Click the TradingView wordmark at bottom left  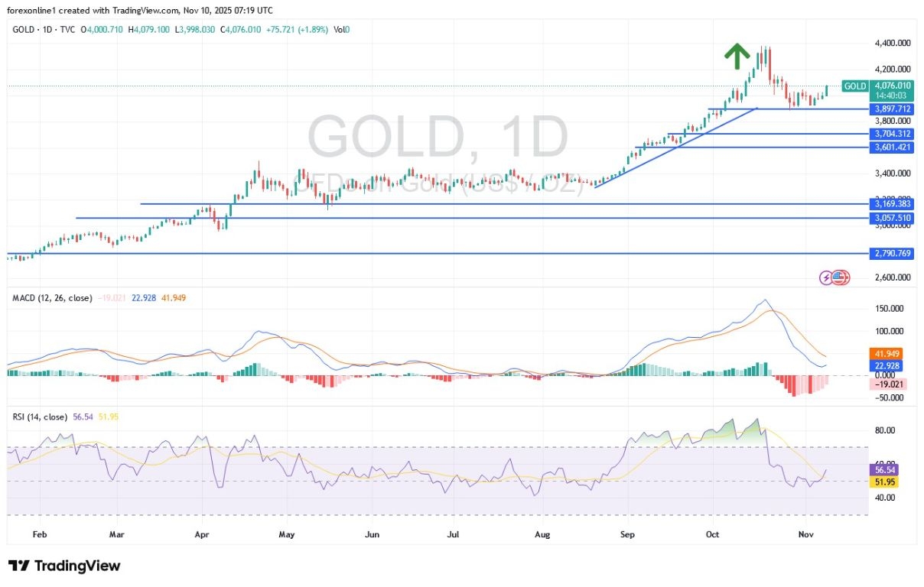click(76, 567)
